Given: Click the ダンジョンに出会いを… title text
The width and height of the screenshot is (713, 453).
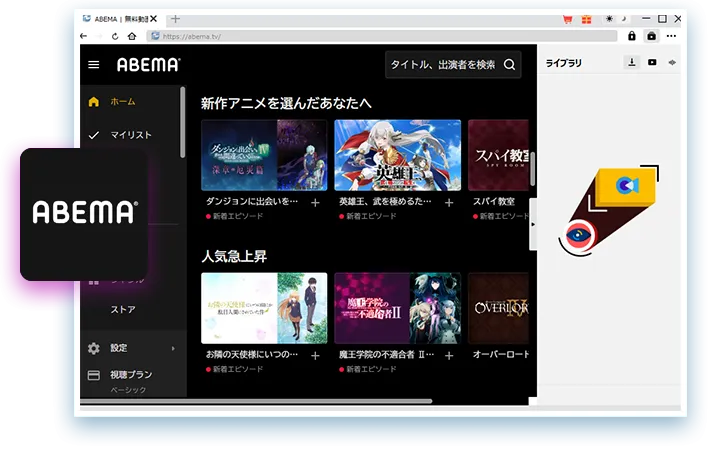Looking at the screenshot, I should tap(252, 201).
